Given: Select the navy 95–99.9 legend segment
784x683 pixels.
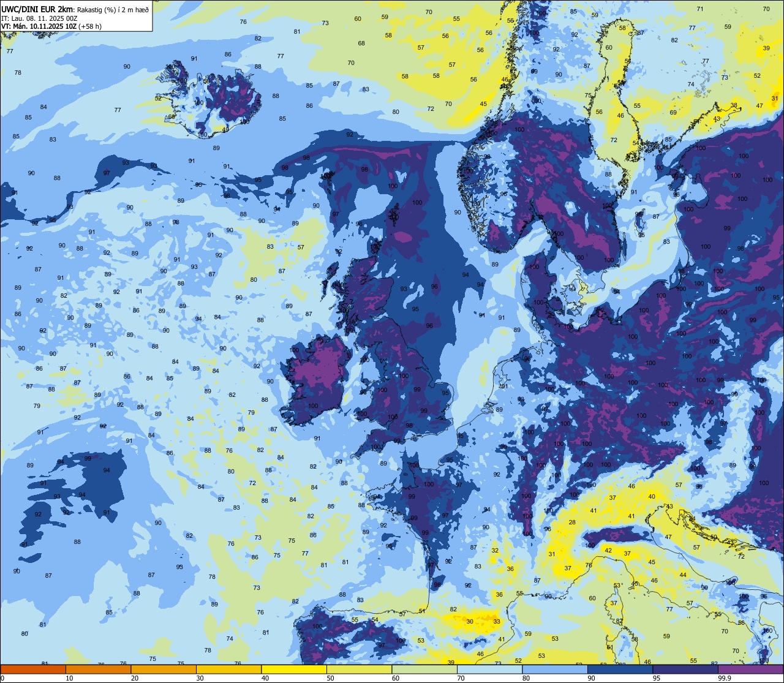Looking at the screenshot, I should pos(685,669).
